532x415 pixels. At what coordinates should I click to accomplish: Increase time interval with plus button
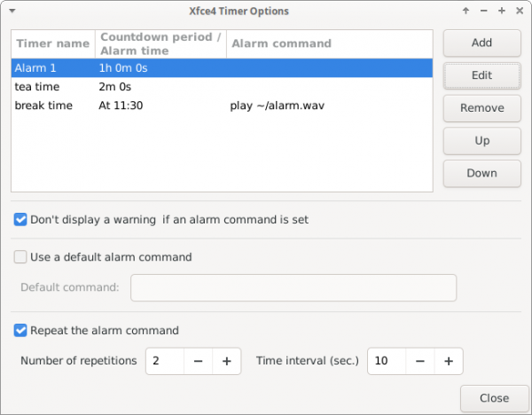pos(449,361)
